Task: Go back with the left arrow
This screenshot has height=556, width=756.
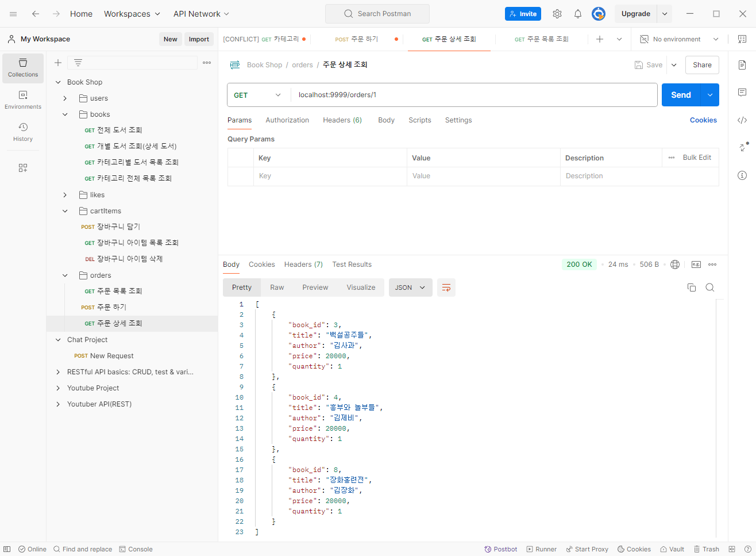Action: pyautogui.click(x=36, y=14)
